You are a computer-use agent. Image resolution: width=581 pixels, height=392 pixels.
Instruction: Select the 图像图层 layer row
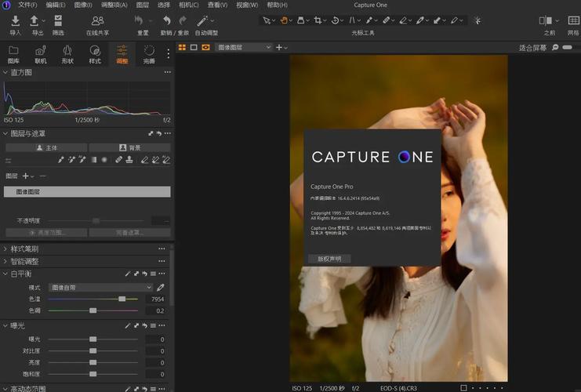pos(87,191)
